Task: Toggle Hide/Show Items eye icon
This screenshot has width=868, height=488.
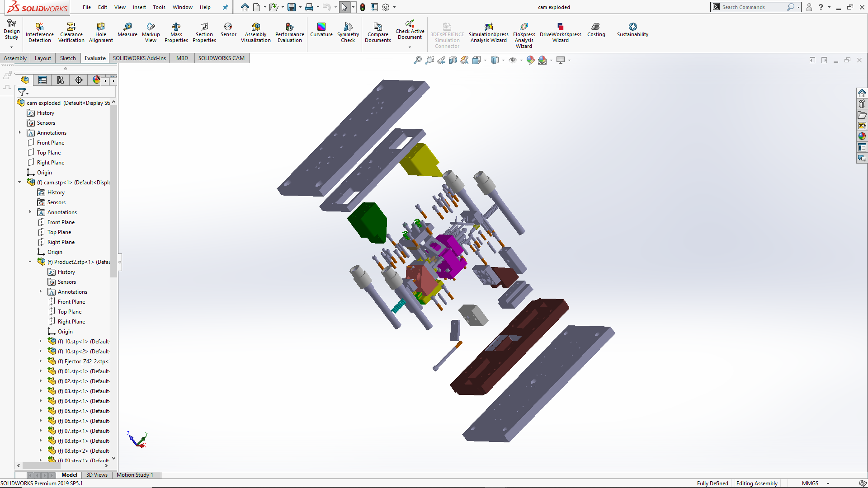Action: (512, 60)
